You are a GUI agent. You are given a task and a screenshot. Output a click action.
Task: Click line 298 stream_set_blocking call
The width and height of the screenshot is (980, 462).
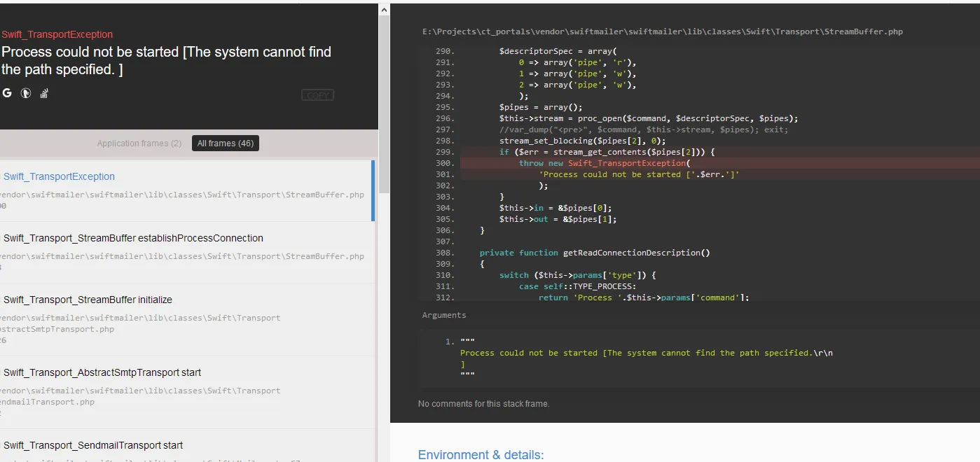[582, 141]
